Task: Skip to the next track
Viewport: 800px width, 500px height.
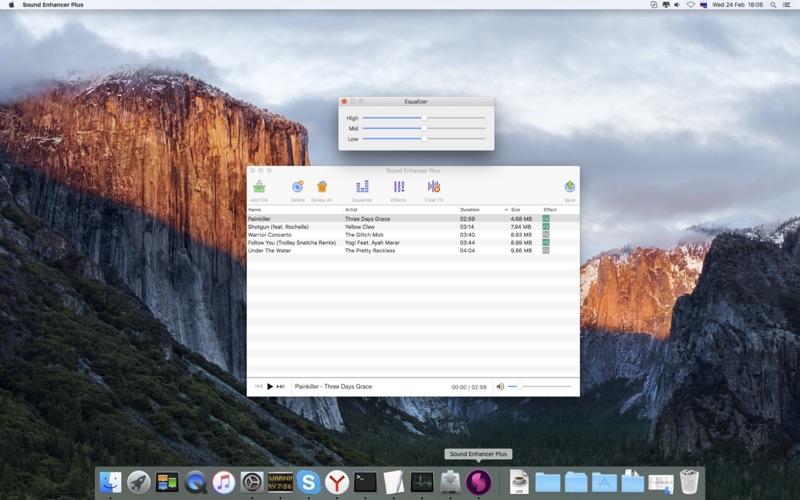Action: point(281,387)
